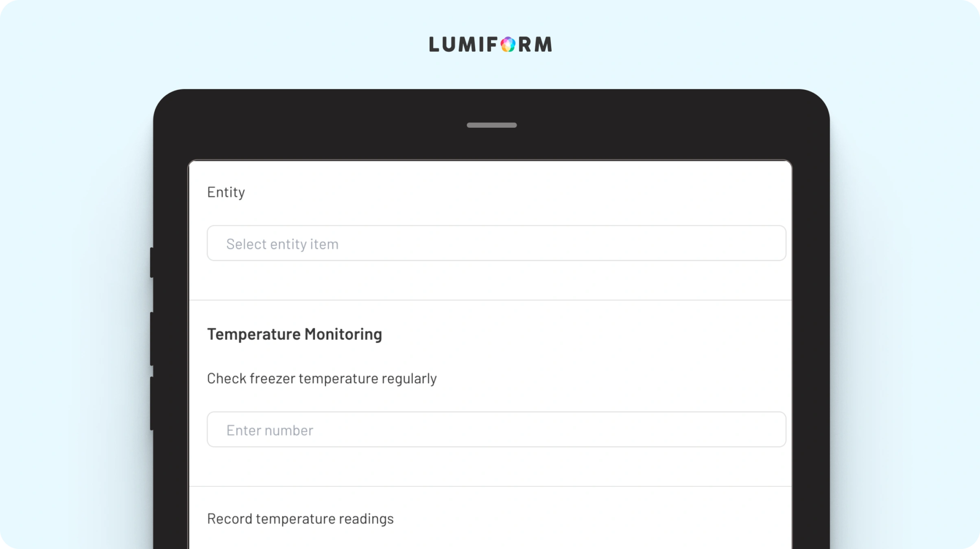Click the Check freezer temperature regularly question
980x549 pixels.
pos(322,378)
